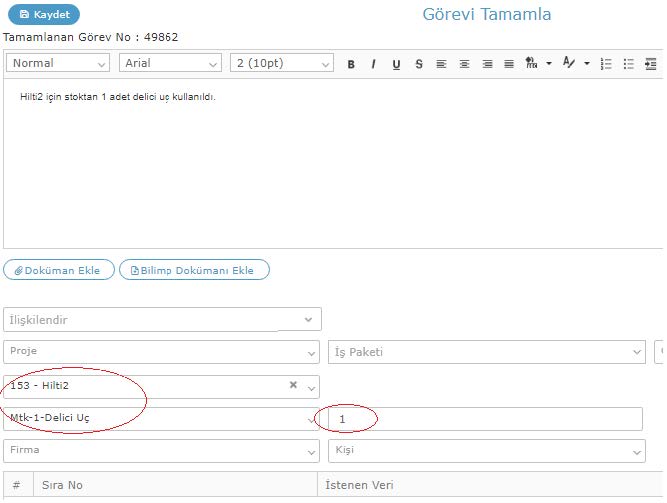Insert a bulleted list
Viewport: 667px width, 503px height.
(x=628, y=64)
